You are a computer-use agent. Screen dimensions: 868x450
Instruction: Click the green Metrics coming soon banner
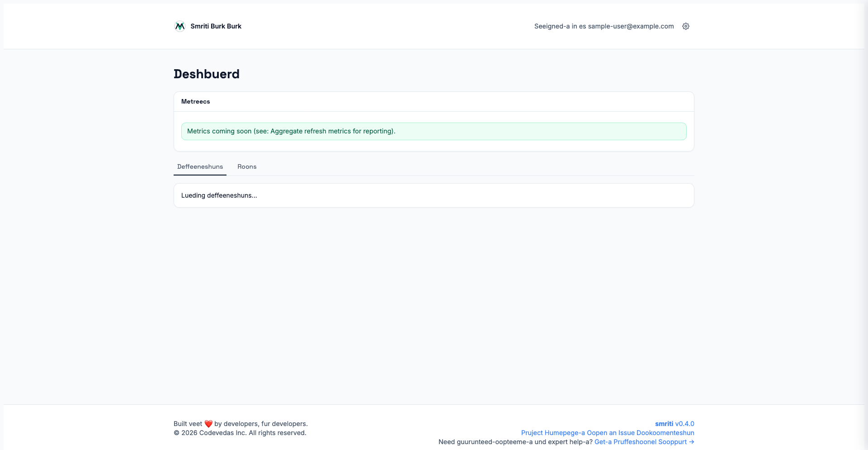point(434,131)
